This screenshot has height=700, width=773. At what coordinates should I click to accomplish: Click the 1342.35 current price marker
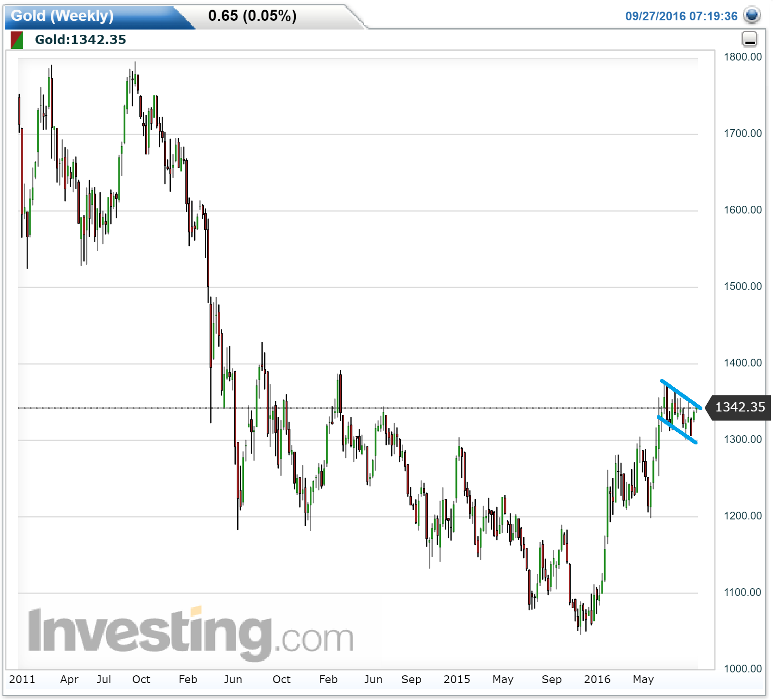pos(739,407)
